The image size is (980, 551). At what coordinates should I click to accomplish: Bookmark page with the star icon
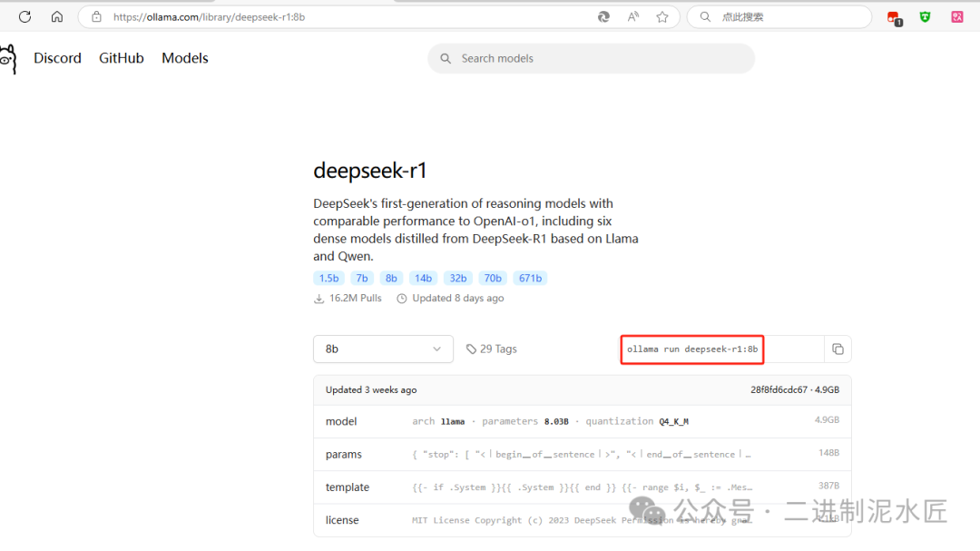click(662, 17)
